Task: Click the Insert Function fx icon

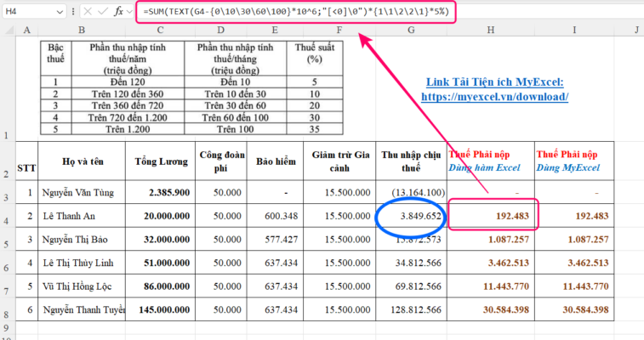Action: point(117,13)
